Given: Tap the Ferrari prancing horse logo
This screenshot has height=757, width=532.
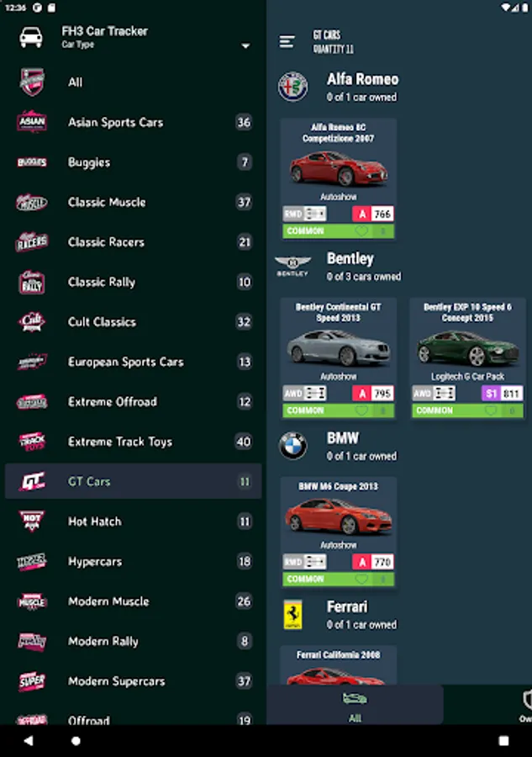Looking at the screenshot, I should coord(292,615).
